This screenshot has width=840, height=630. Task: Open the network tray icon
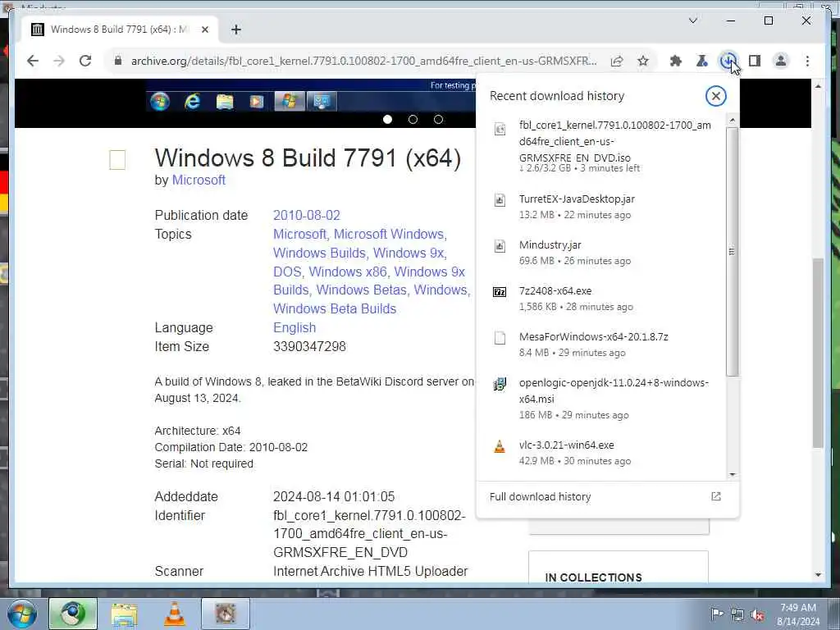(737, 615)
